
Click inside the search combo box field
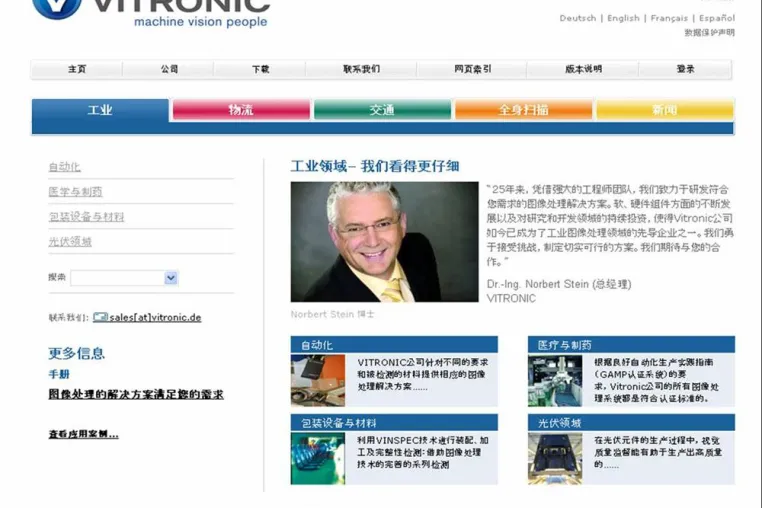coord(118,278)
